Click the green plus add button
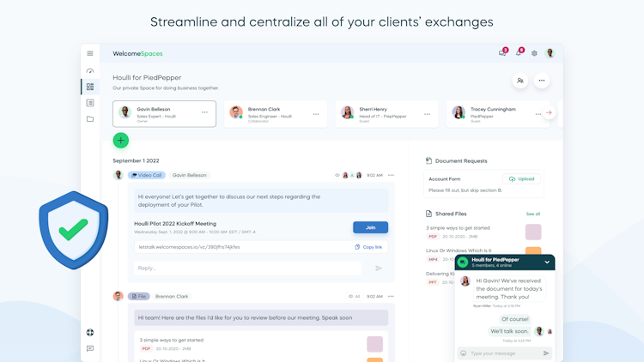 [121, 141]
